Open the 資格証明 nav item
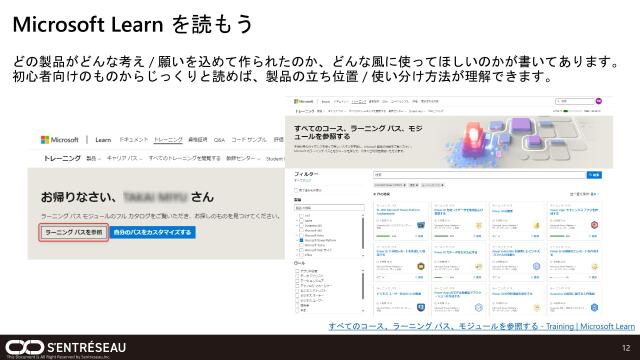640x360 pixels. pos(198,140)
